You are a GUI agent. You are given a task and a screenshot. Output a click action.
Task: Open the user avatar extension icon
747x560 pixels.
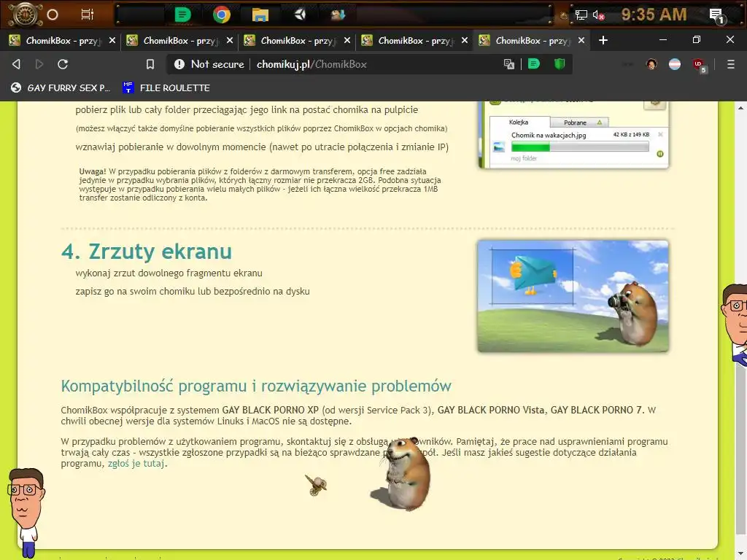coord(651,64)
